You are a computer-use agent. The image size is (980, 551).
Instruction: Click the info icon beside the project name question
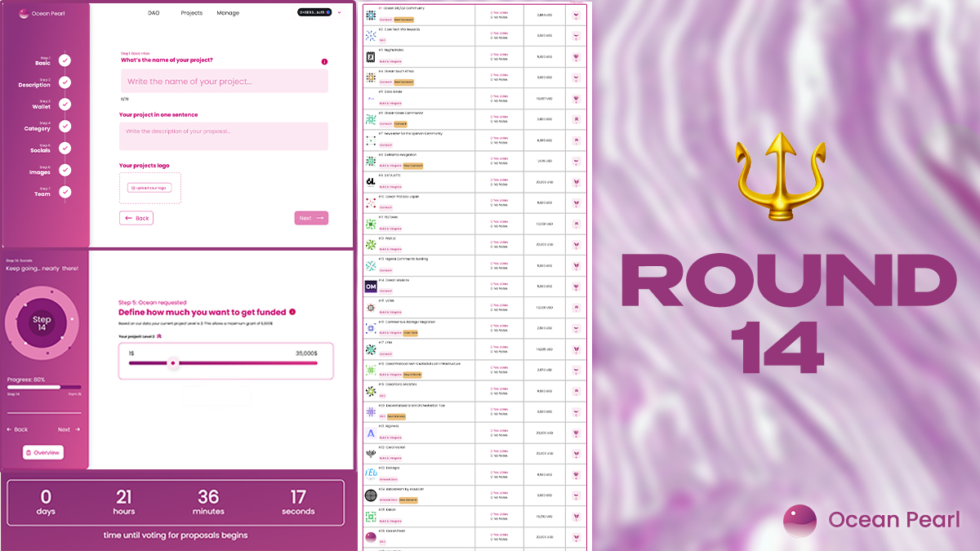tap(324, 61)
